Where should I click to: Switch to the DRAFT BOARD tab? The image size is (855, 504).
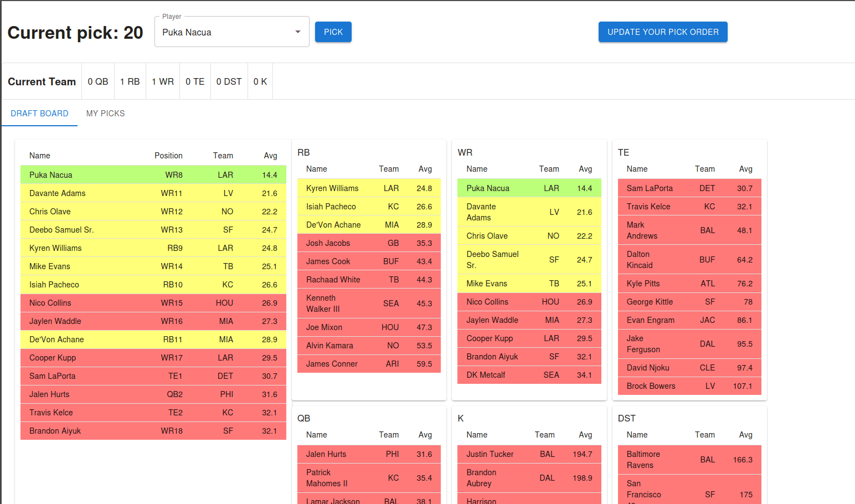click(x=39, y=113)
